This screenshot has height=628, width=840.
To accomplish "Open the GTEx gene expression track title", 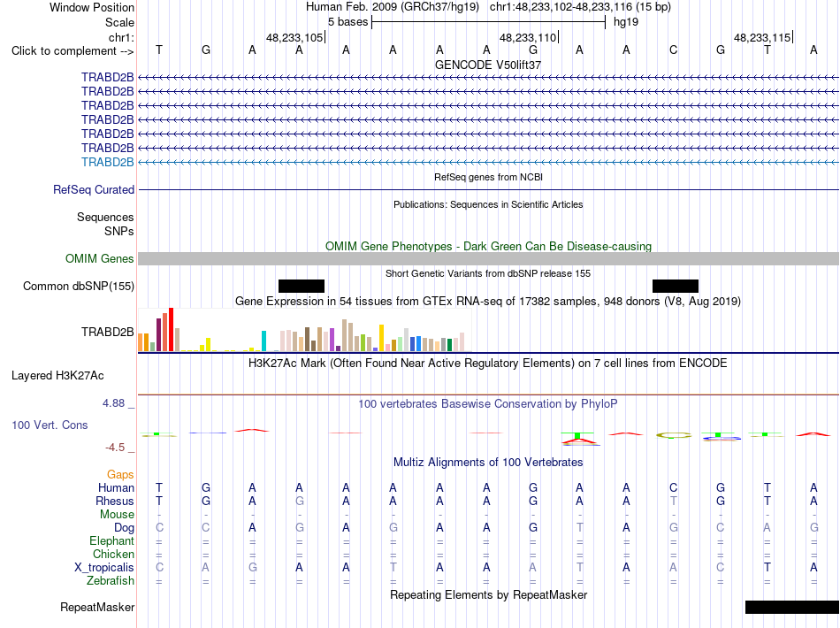I will pos(488,301).
